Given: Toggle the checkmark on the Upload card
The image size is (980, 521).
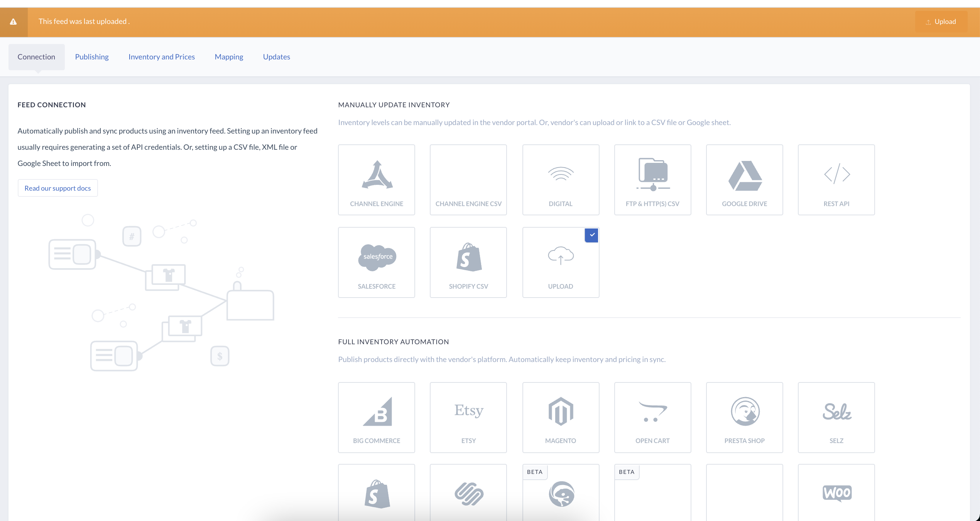Looking at the screenshot, I should (591, 235).
